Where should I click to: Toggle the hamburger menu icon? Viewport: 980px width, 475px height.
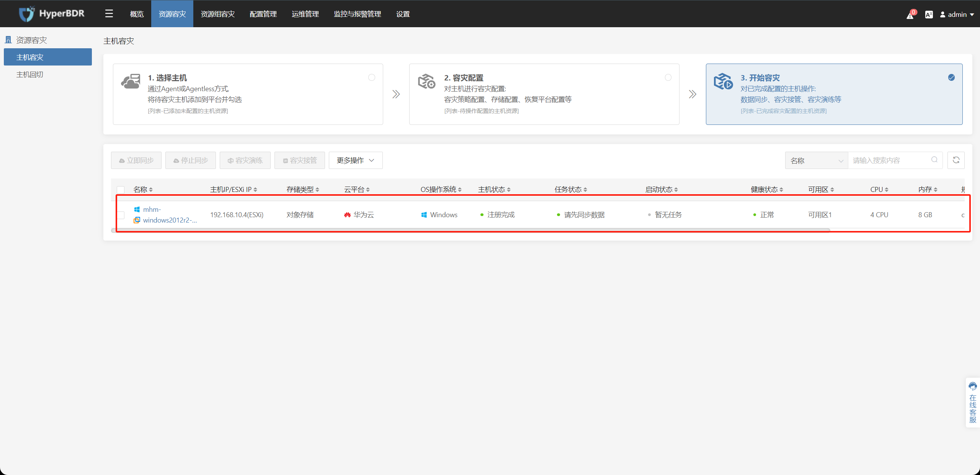click(109, 14)
